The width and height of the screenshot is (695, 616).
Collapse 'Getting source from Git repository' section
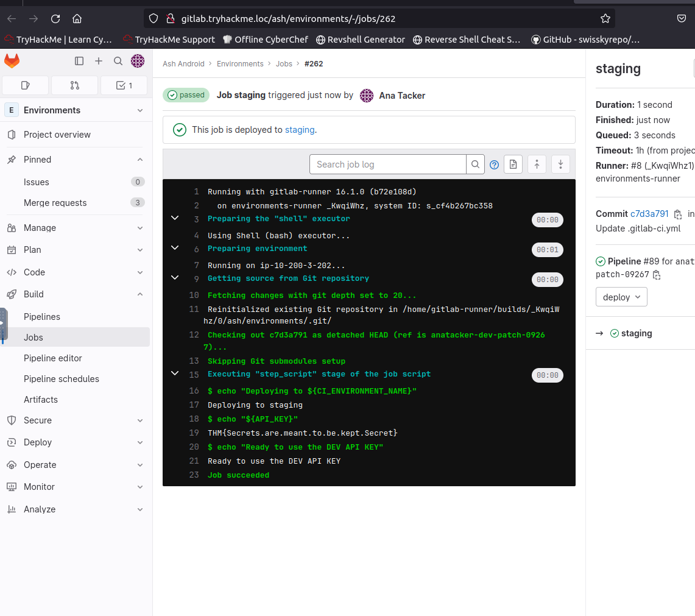(175, 278)
